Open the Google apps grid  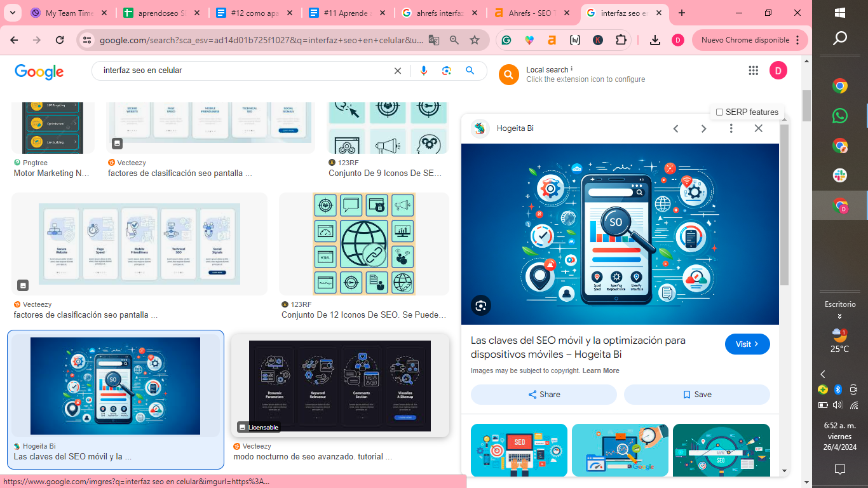[754, 71]
